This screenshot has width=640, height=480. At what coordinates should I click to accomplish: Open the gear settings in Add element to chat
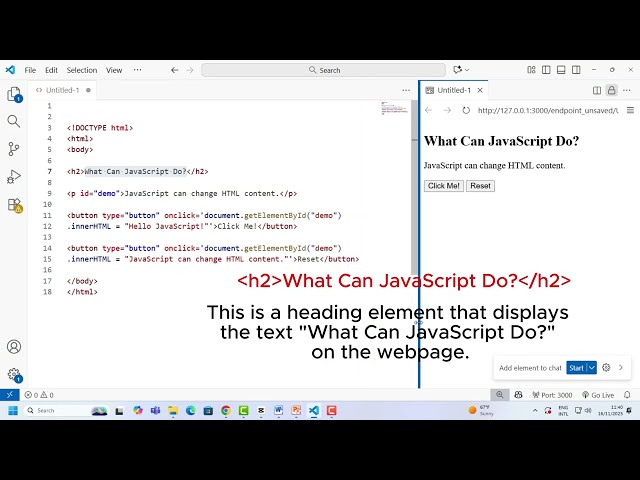coord(606,367)
